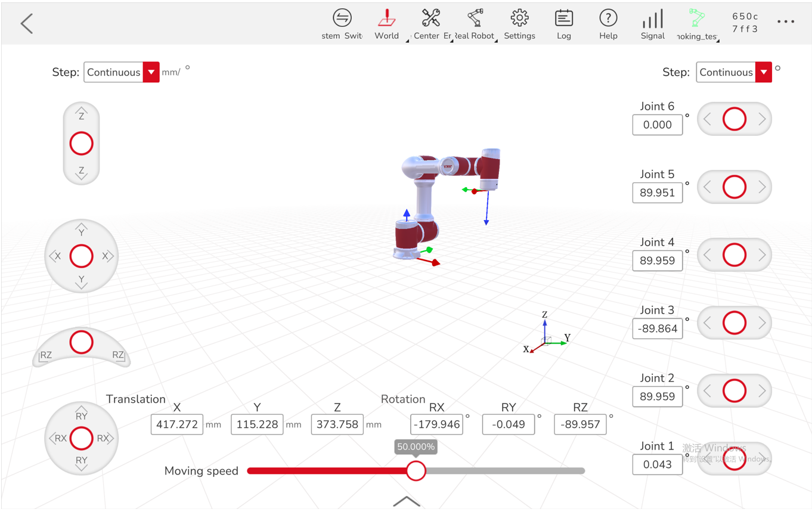Open the Help page
Viewport: 812px width, 512px height.
[608, 23]
